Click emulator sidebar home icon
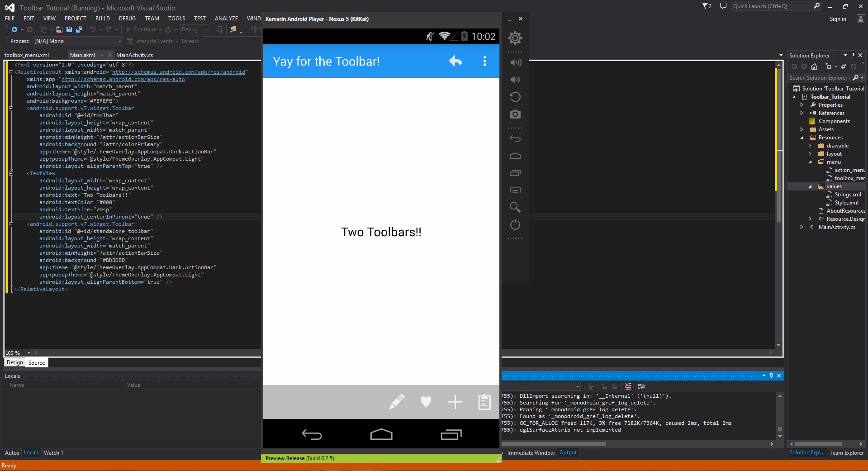The height and width of the screenshot is (471, 868). 515,156
